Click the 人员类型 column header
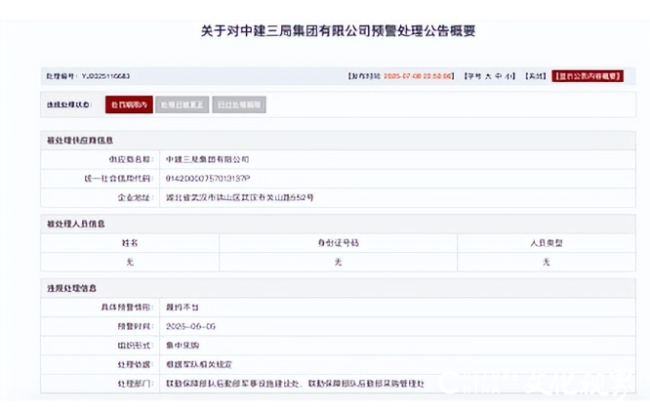Image resolution: width=650 pixels, height=413 pixels. coord(546,242)
